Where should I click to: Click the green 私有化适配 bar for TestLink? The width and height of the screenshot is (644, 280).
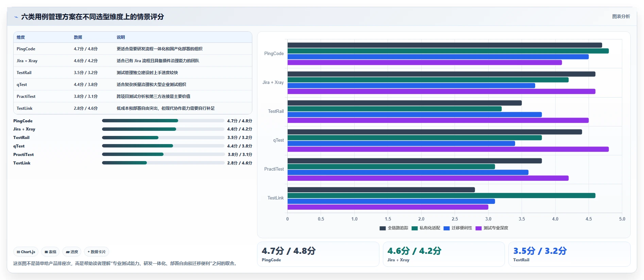pos(441,195)
